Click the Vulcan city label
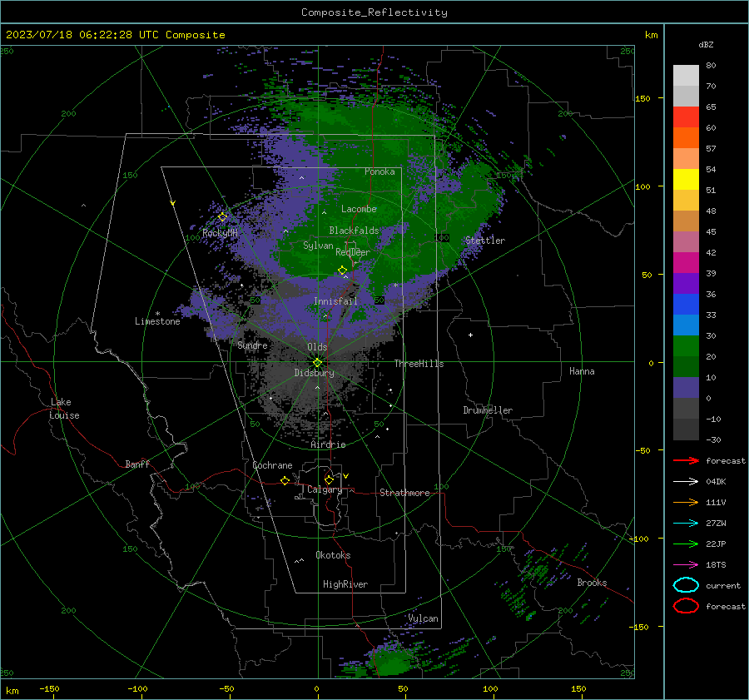 (423, 618)
